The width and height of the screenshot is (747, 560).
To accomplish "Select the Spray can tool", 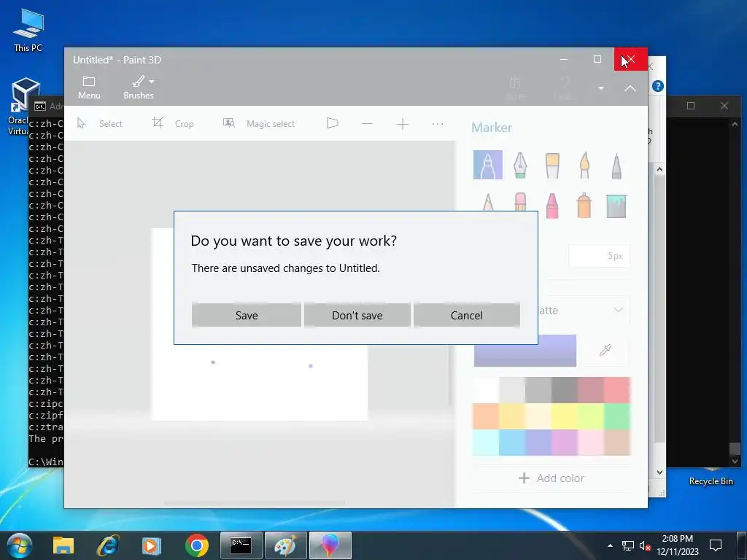I will pos(584,206).
